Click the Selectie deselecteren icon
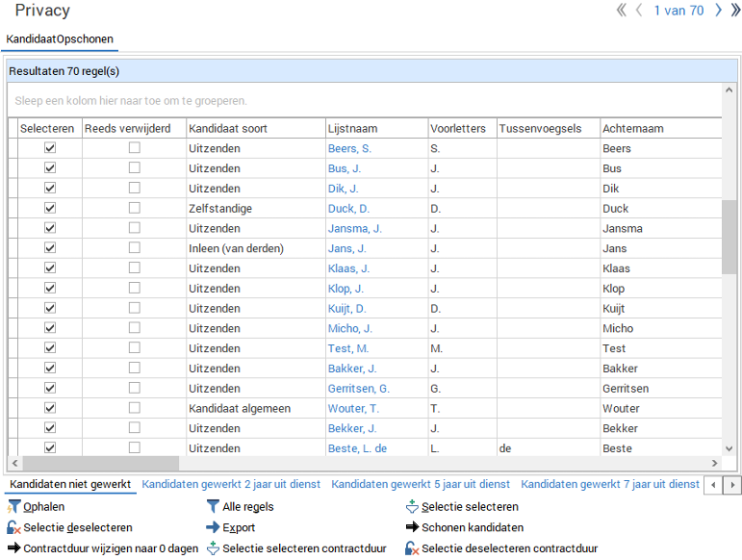Viewport: 742px width, 560px height. [x=13, y=528]
